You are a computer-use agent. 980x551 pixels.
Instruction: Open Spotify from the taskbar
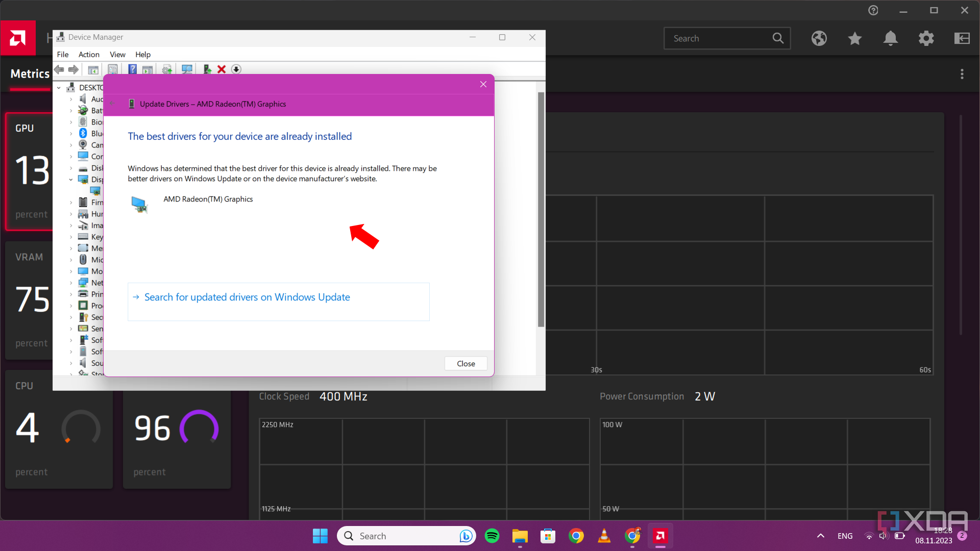point(492,536)
